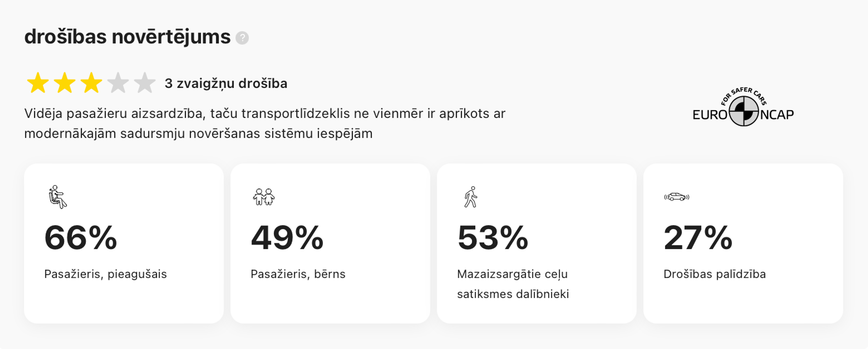Click the 66% adult passenger score

80,238
